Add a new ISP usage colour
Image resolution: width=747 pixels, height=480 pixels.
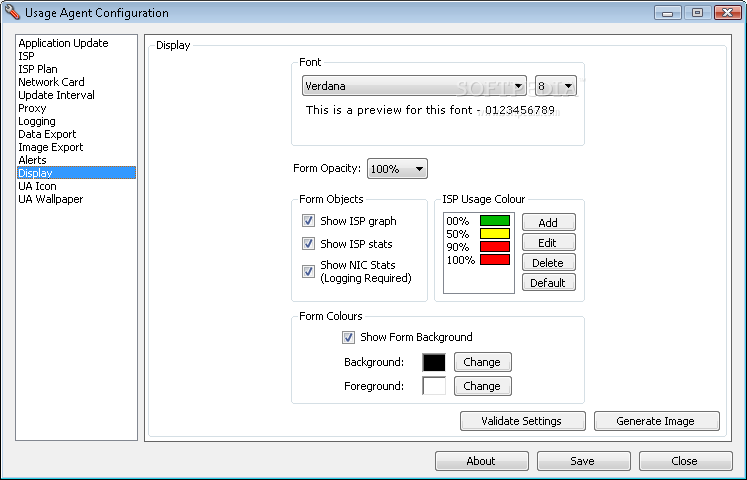pyautogui.click(x=548, y=222)
